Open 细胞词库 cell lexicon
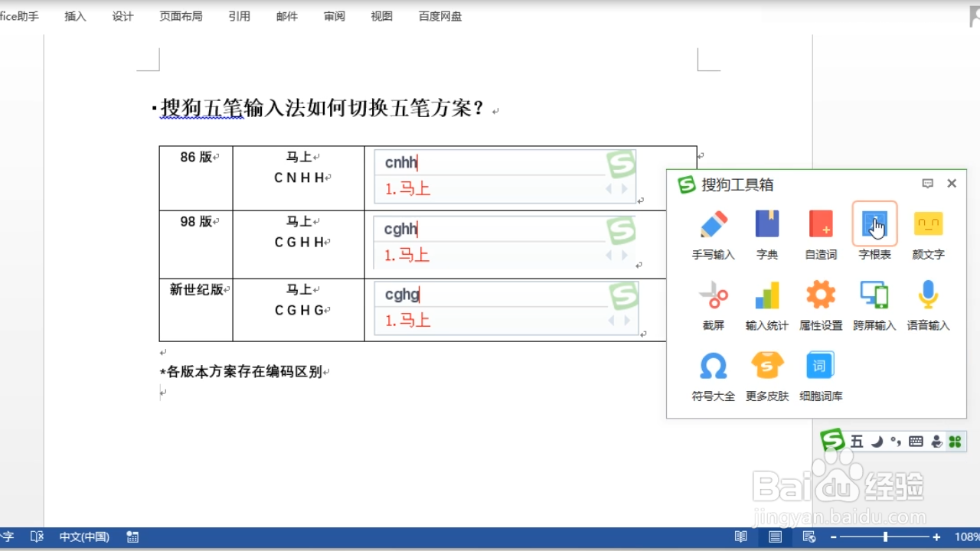This screenshot has height=551, width=980. [x=821, y=377]
